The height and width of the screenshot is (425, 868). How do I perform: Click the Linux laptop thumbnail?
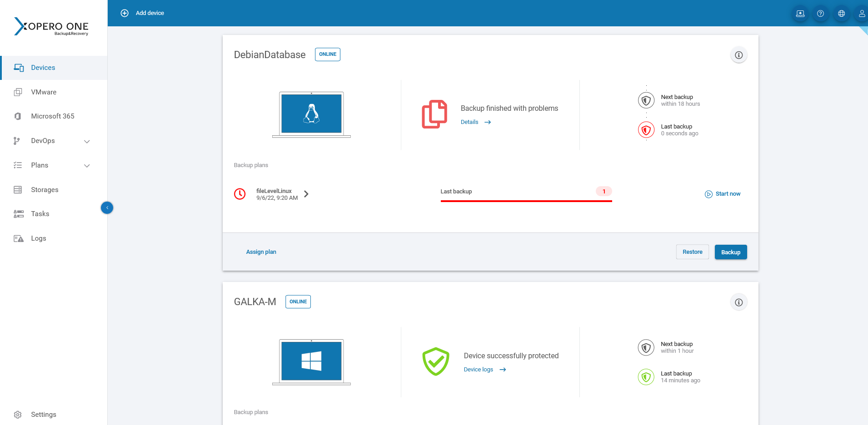[311, 115]
